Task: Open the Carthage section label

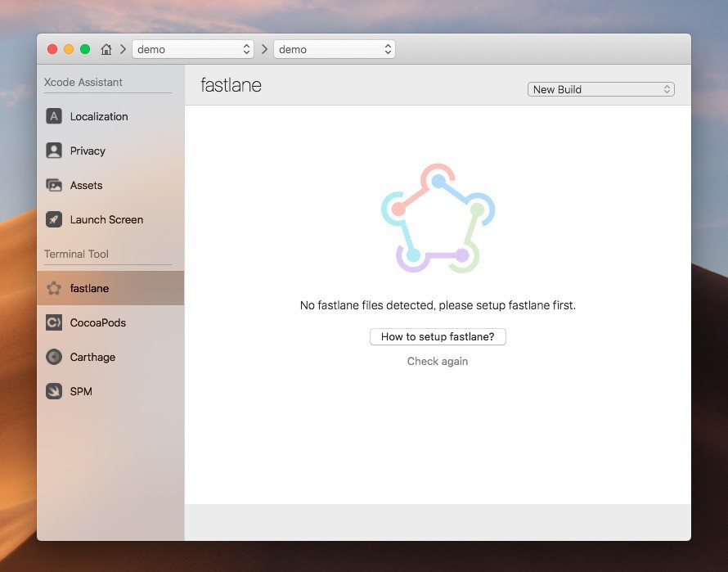Action: [x=92, y=357]
